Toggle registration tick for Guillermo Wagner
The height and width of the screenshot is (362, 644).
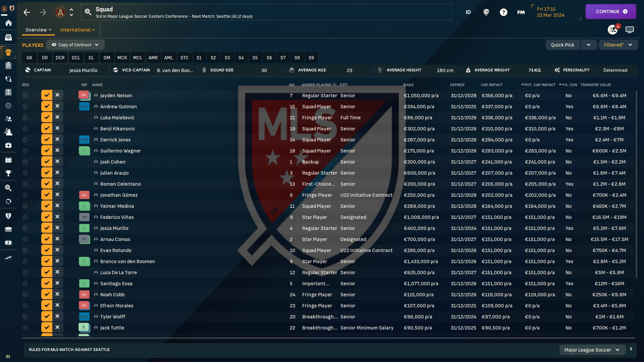(x=47, y=150)
